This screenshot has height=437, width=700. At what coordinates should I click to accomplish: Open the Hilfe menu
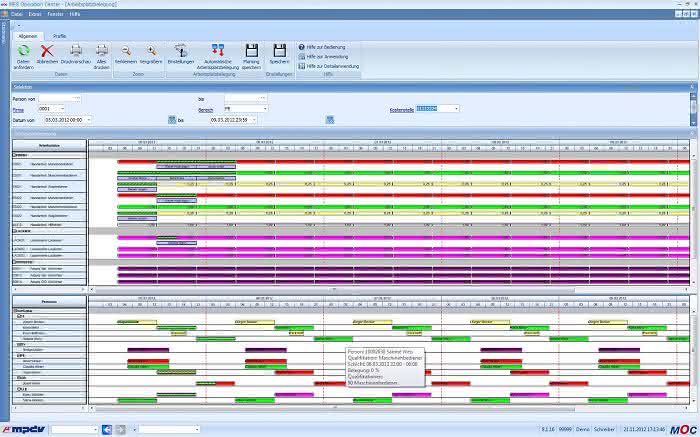(x=75, y=14)
